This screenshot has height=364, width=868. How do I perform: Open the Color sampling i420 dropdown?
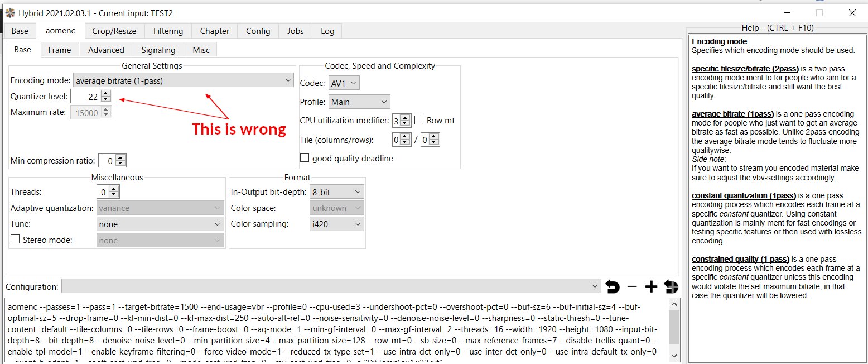tap(337, 224)
